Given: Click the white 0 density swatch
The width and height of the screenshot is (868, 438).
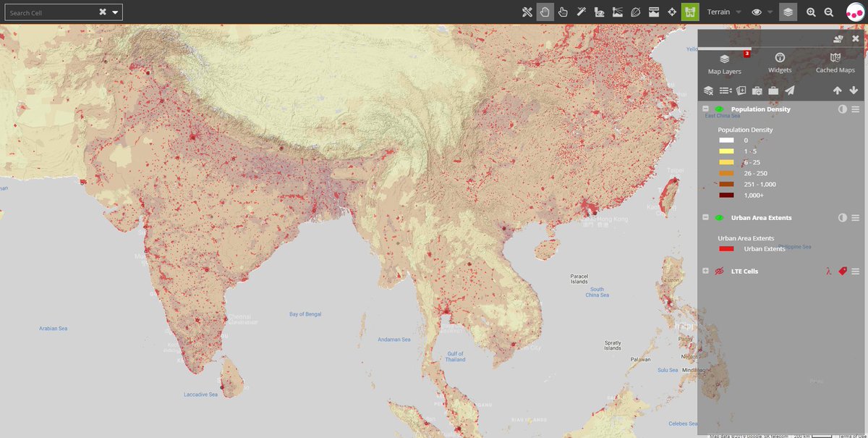Looking at the screenshot, I should click(x=727, y=140).
